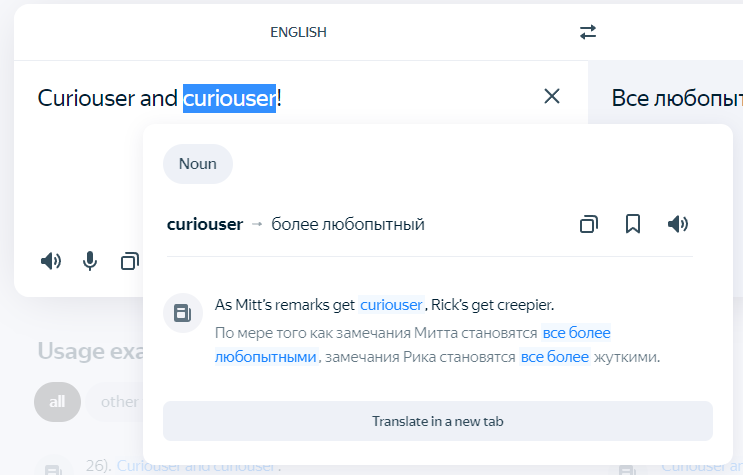This screenshot has width=743, height=475.
Task: Click highlighted 'curiouser' in Mitt's example
Action: [x=392, y=305]
